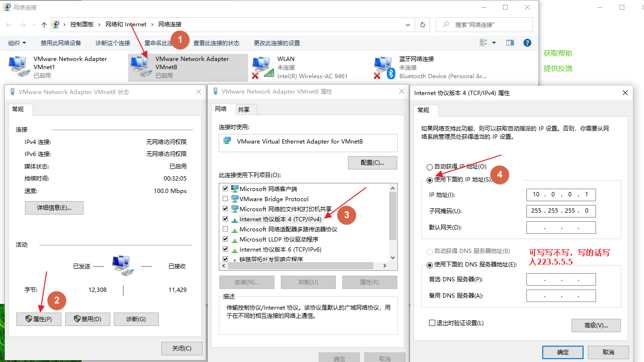Click the 诊断(G) button
The height and width of the screenshot is (362, 644).
136,319
